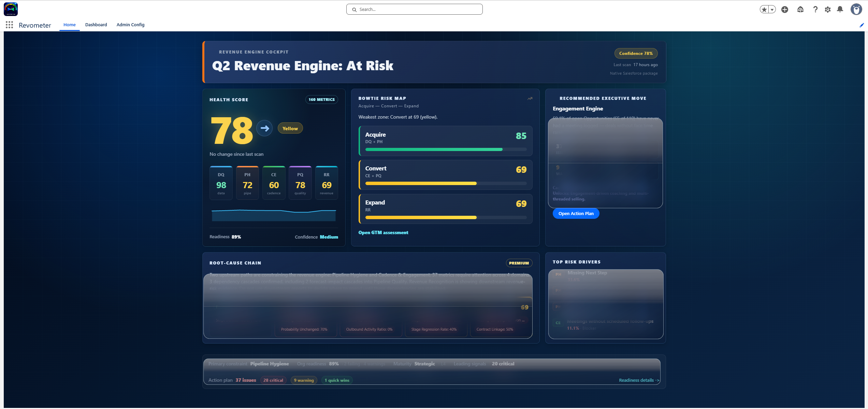Click the Bowtie Risk Map trend icon
This screenshot has width=868, height=409.
530,99
